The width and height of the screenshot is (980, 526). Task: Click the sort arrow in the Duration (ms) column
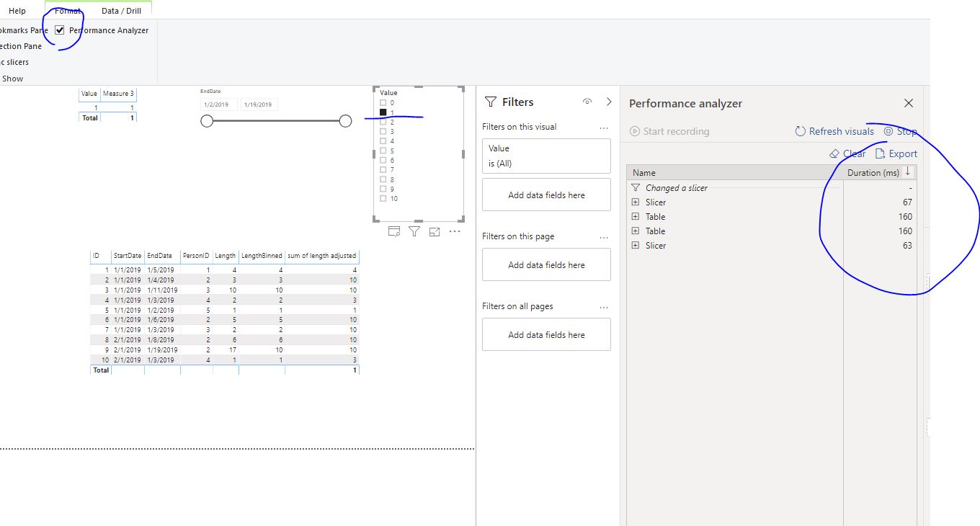point(908,172)
